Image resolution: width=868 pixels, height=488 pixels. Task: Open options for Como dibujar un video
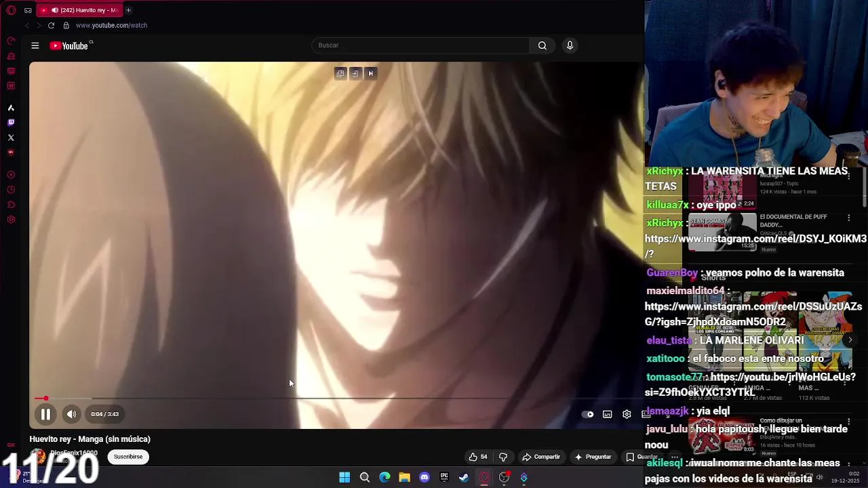tap(848, 422)
